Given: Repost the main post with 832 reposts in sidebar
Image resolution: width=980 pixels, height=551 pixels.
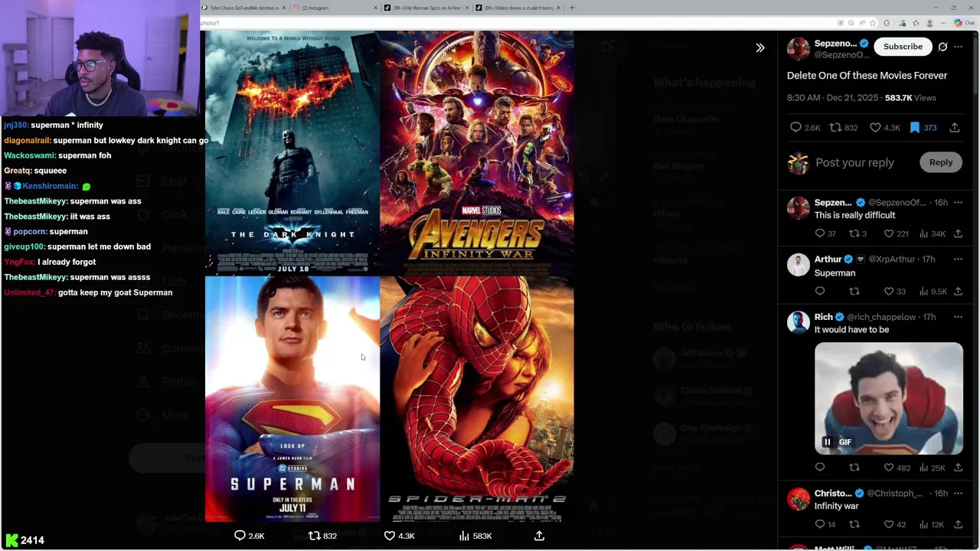Looking at the screenshot, I should [x=844, y=128].
